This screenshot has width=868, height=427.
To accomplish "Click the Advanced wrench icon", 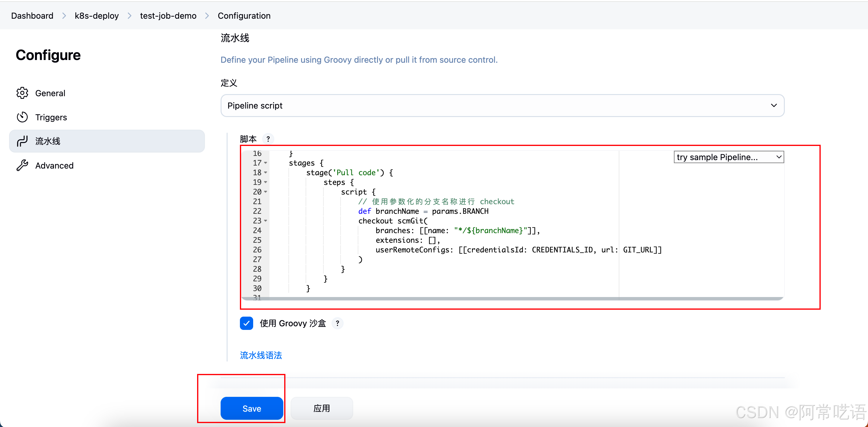I will point(22,166).
